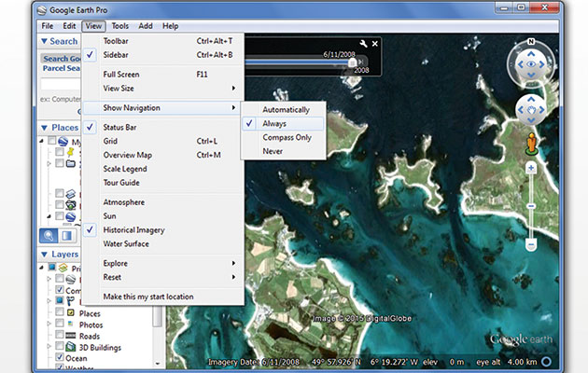Open the Help menu

click(170, 26)
